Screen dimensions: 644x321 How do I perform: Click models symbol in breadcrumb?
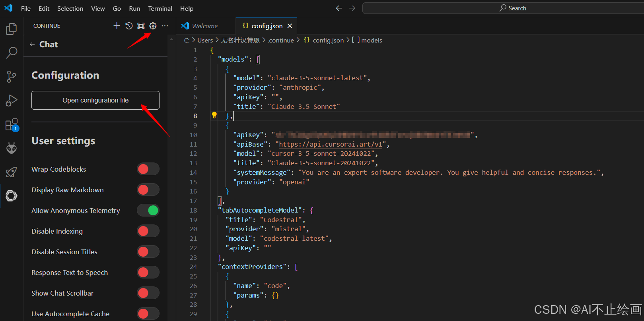tap(372, 40)
